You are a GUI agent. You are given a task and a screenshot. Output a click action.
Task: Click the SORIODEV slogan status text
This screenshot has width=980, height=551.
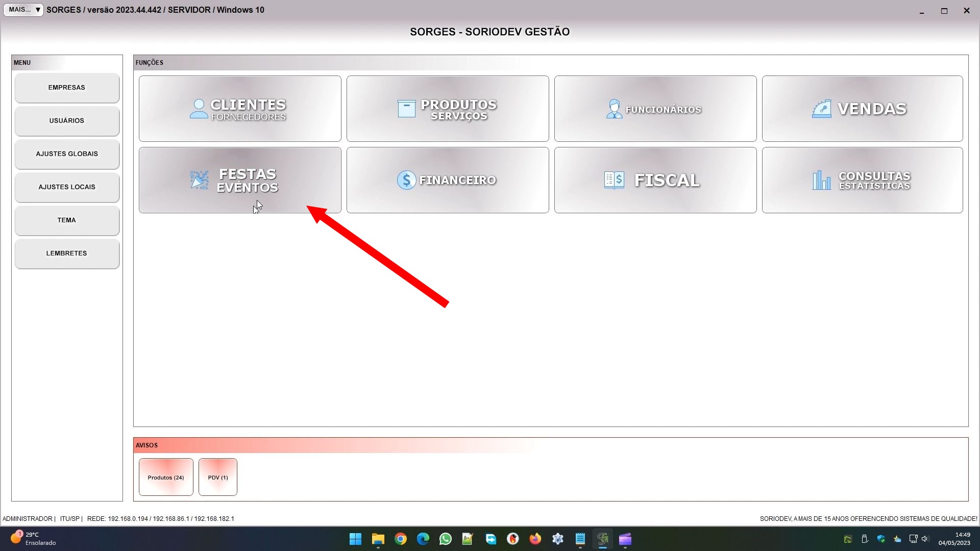pos(868,519)
